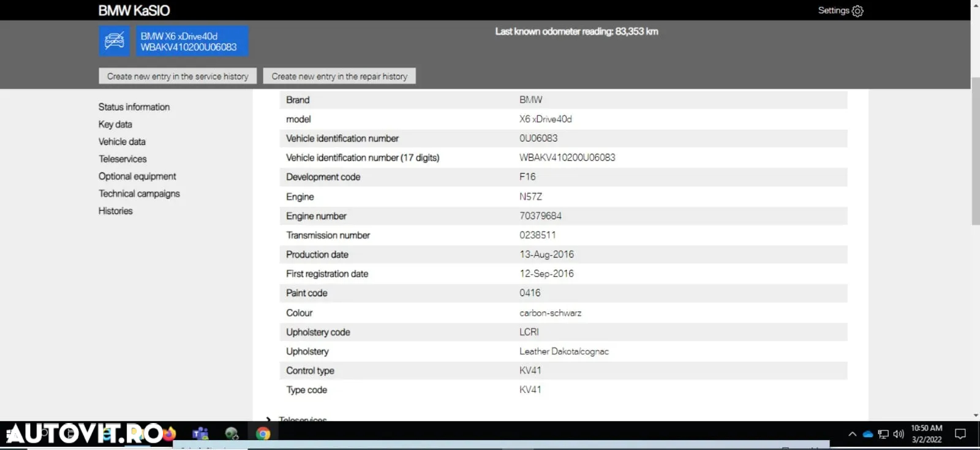Go to Histories section
Screen dimensions: 980x450
click(115, 210)
